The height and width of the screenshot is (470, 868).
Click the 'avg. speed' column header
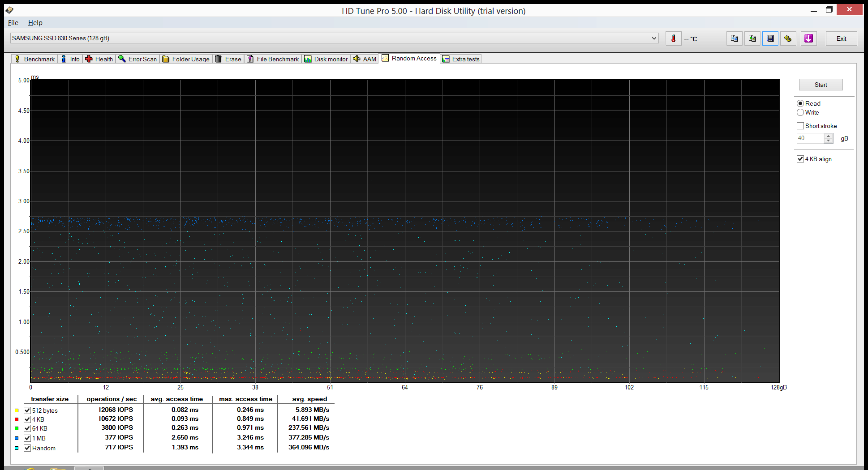pyautogui.click(x=309, y=399)
